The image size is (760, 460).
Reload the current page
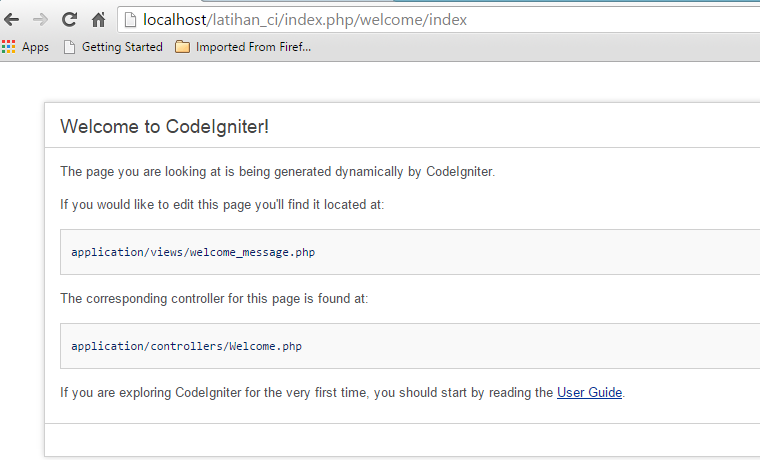point(70,19)
